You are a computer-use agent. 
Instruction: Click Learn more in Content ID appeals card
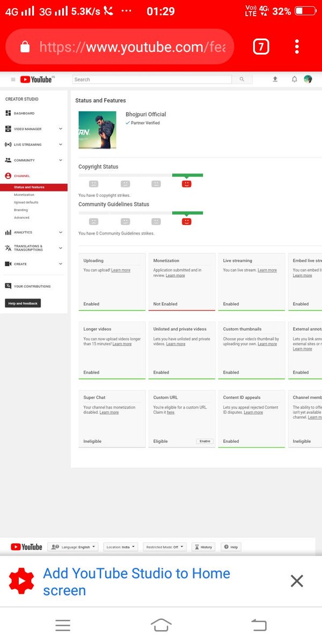[x=253, y=412]
